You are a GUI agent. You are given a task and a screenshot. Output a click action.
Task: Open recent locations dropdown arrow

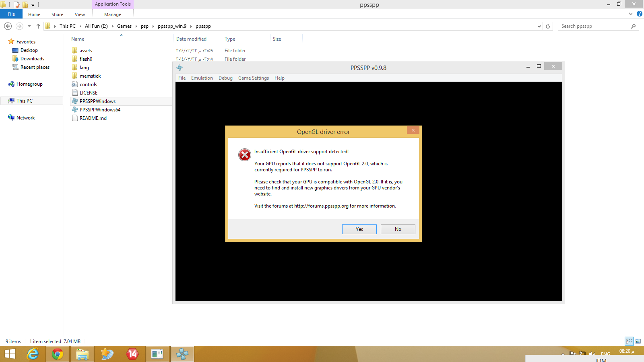pyautogui.click(x=29, y=26)
